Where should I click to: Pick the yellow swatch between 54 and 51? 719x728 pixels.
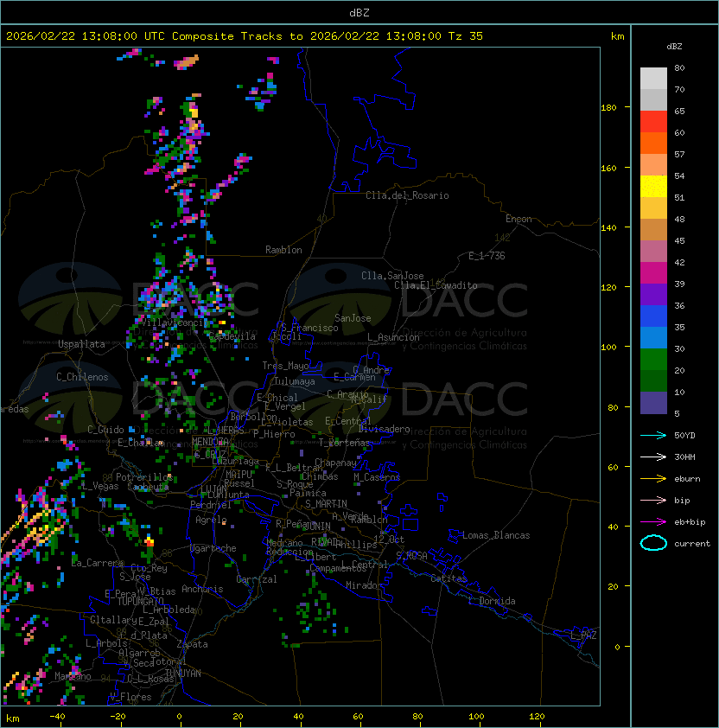653,186
